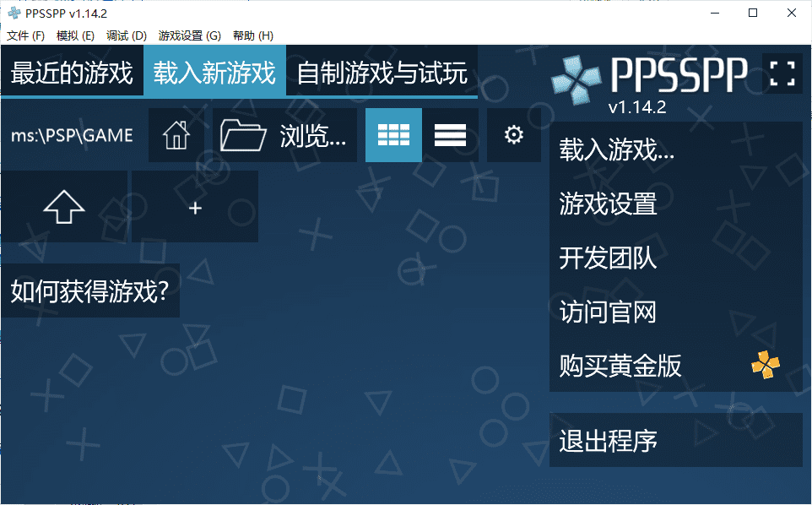Image resolution: width=812 pixels, height=505 pixels.
Task: Click the plus add button
Action: [x=195, y=207]
